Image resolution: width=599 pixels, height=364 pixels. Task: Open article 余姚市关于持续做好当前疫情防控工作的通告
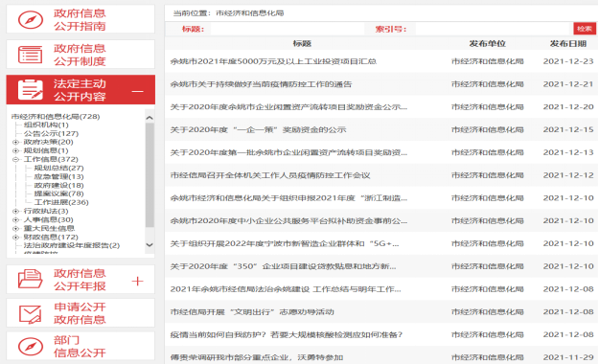click(x=261, y=84)
